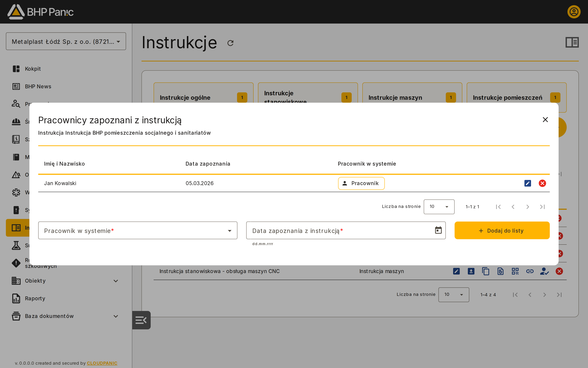The image size is (588, 368).
Task: Open the calendar date picker icon
Action: tap(438, 230)
